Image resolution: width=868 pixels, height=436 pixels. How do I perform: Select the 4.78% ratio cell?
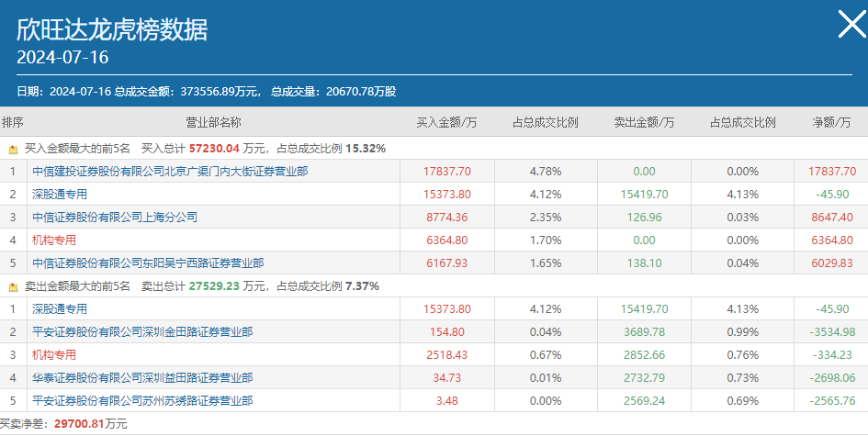coord(546,172)
